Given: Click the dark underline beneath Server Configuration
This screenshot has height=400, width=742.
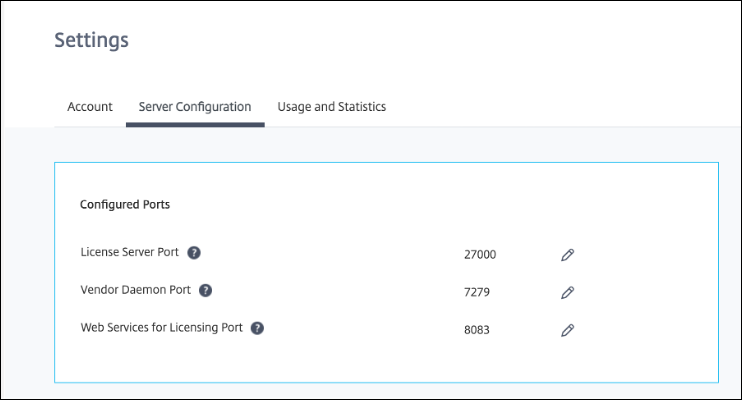Looking at the screenshot, I should coord(195,125).
